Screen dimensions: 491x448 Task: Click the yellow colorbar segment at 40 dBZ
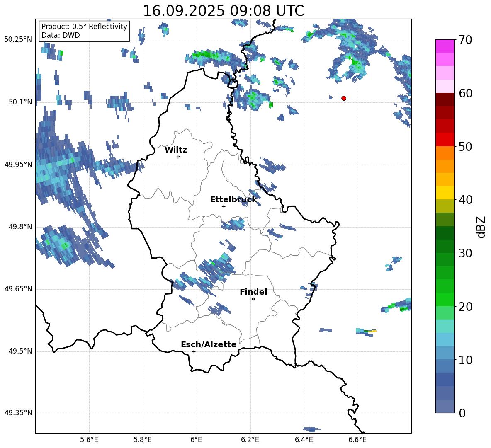click(x=445, y=193)
